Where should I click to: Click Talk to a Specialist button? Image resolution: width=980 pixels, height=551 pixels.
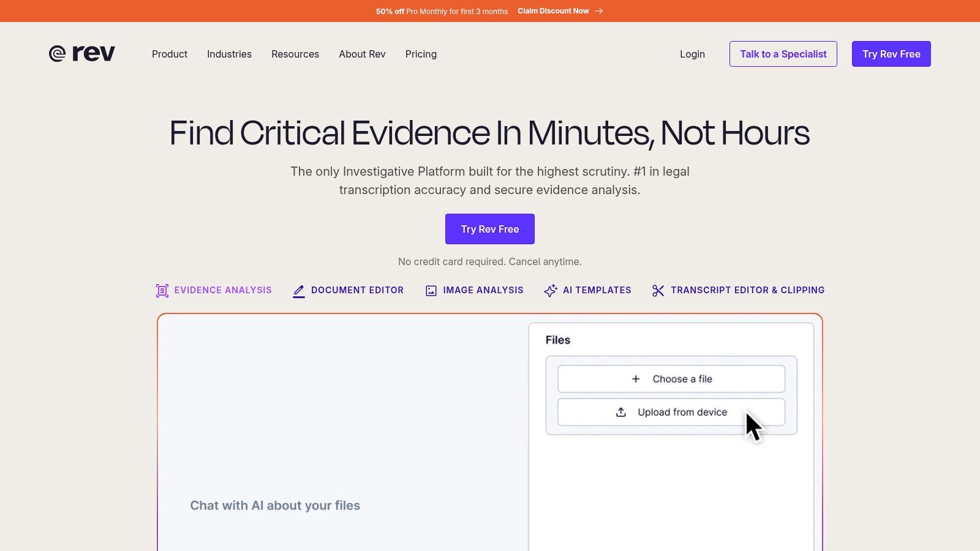pos(783,54)
